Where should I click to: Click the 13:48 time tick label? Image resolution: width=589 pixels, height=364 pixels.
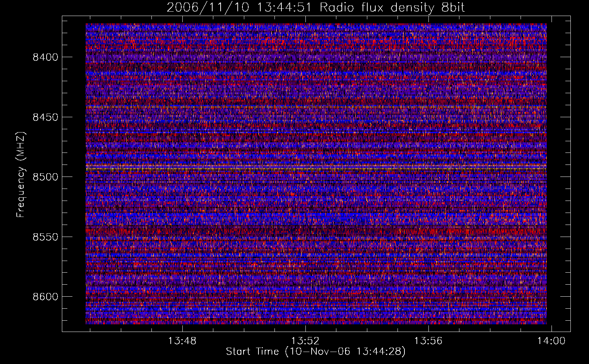[x=182, y=341]
